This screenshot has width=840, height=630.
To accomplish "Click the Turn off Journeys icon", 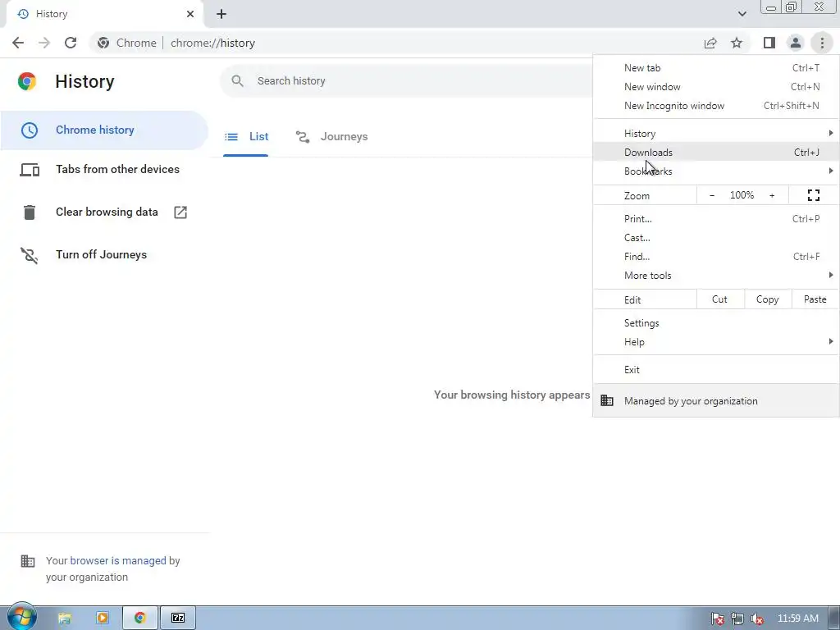I will 30,255.
